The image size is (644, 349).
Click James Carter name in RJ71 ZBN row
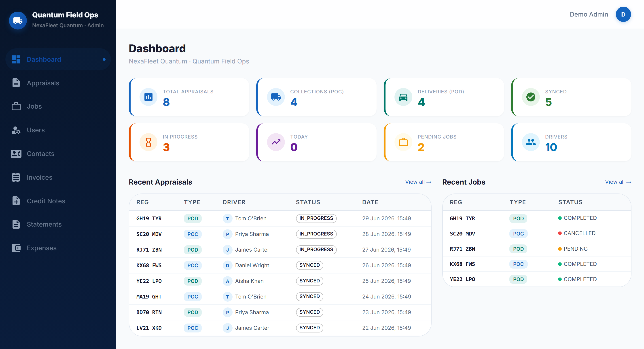[252, 250]
